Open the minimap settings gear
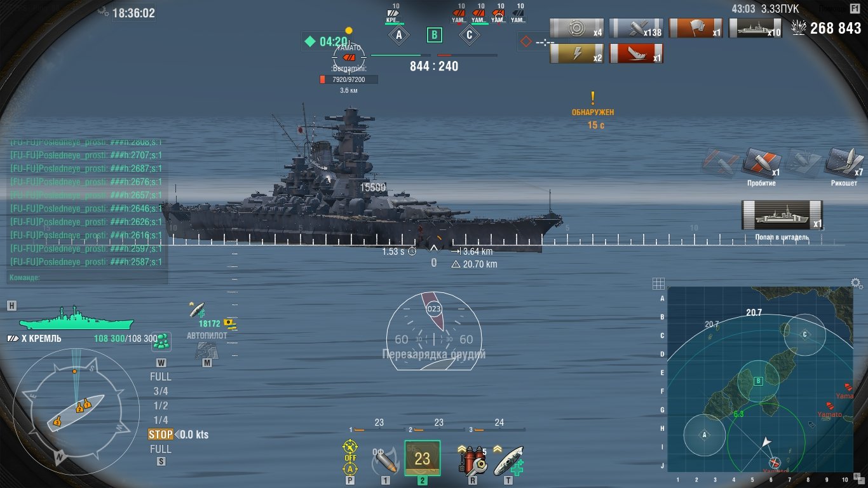The height and width of the screenshot is (488, 868). (857, 283)
